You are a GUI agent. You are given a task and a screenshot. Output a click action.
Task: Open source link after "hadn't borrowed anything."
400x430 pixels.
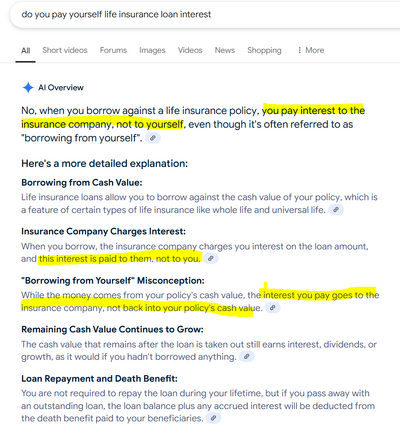(x=247, y=356)
